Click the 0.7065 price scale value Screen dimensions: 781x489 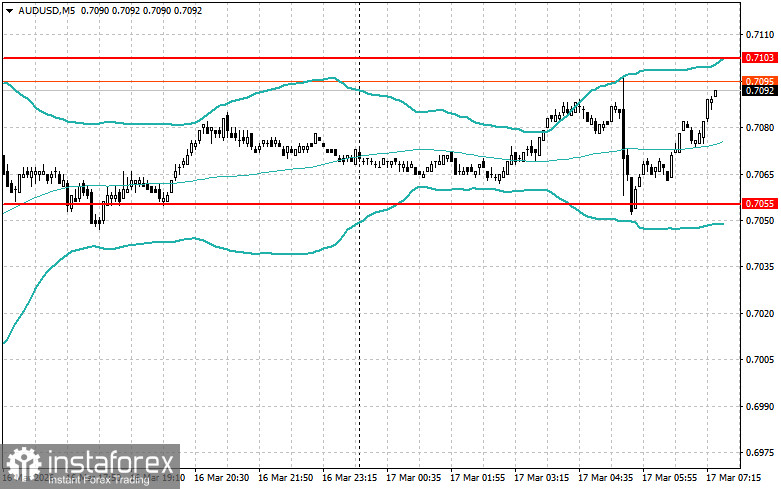point(760,174)
